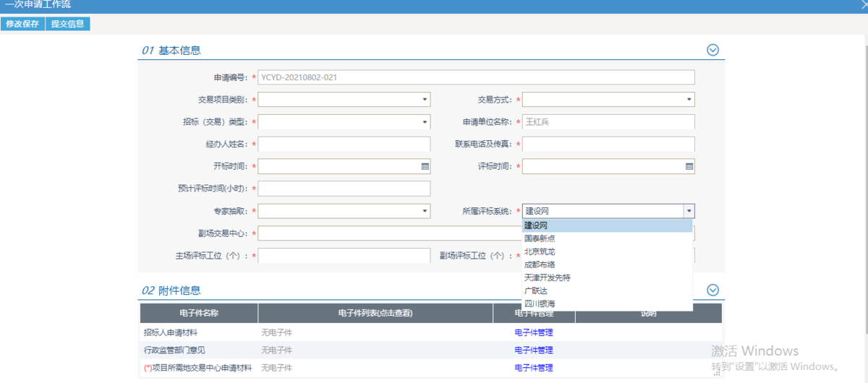Screen dimensions: 868x383
Task: Open 电子件管理 for 招标人申请材料
Action: (533, 332)
